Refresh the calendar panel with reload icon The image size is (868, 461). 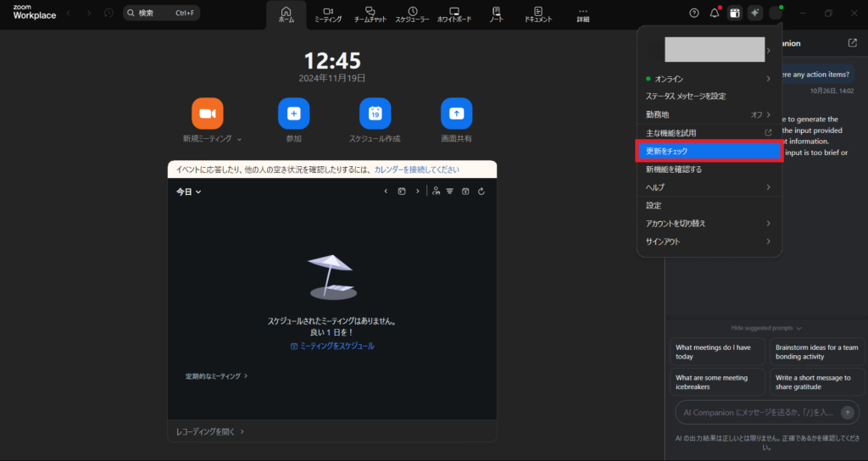(x=481, y=192)
